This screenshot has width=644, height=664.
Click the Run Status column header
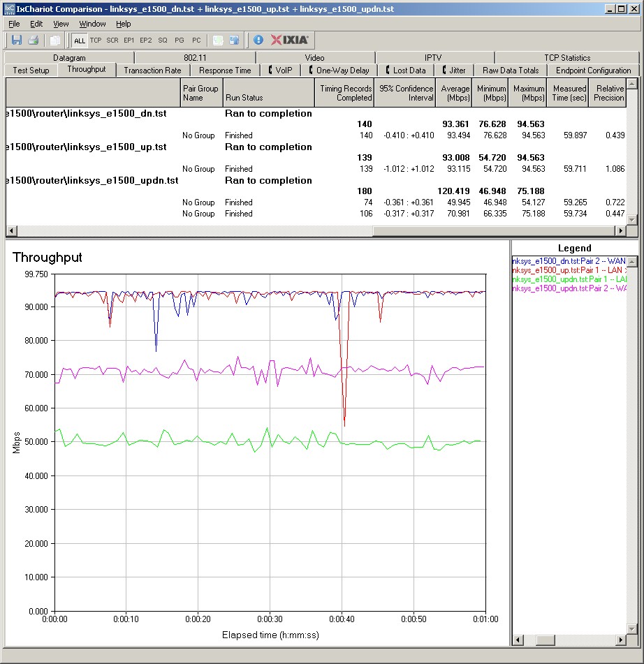(x=269, y=93)
